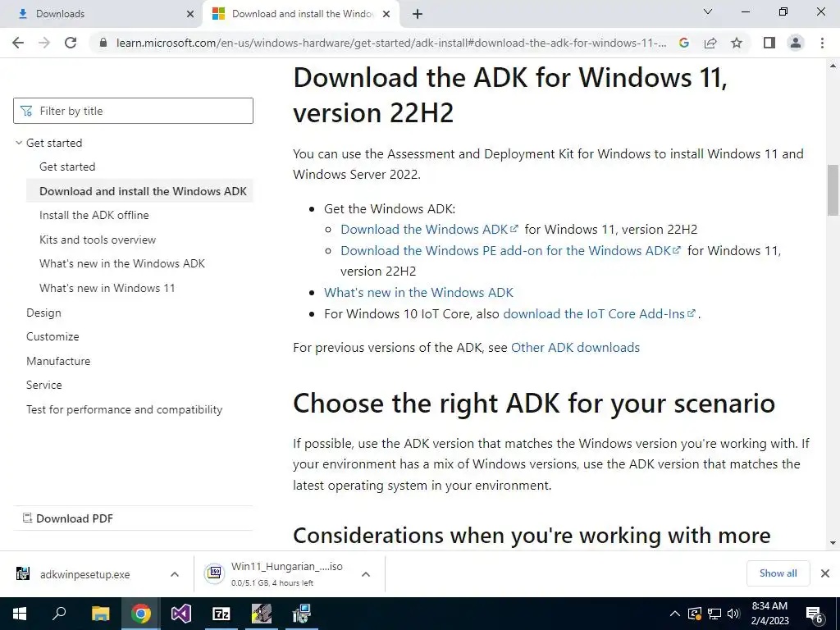Click Download PDF
The image size is (840, 630).
click(x=67, y=518)
